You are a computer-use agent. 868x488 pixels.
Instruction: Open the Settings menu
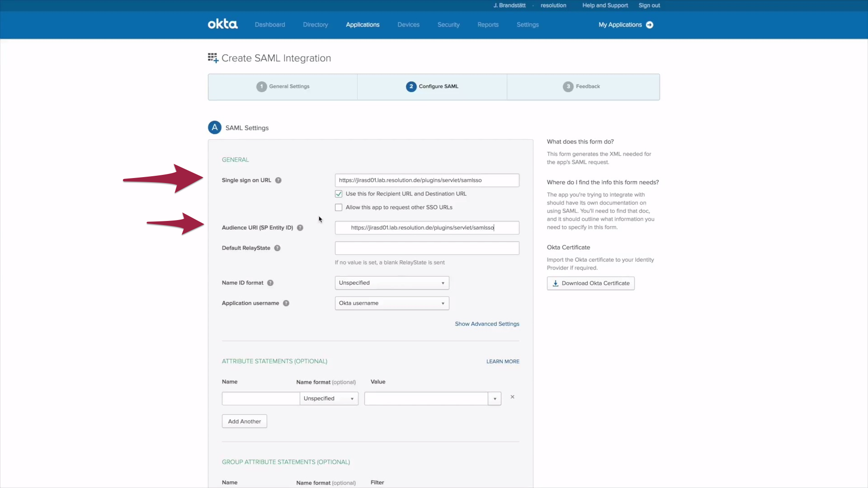pos(528,25)
